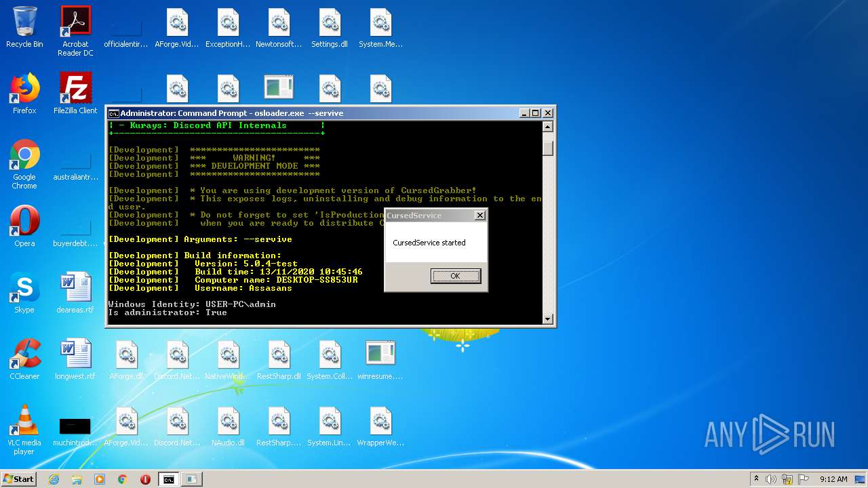868x488 pixels.
Task: Close the Command Prompt window
Action: click(x=548, y=113)
